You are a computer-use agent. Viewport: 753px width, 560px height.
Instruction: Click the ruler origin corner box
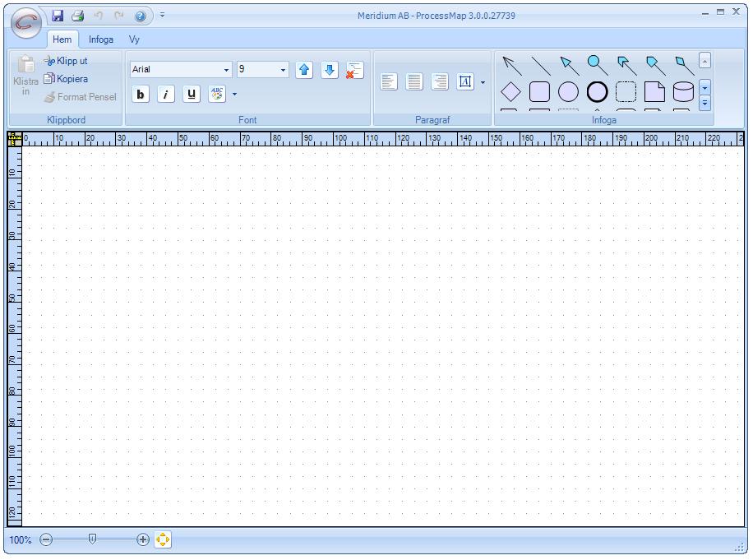16,139
